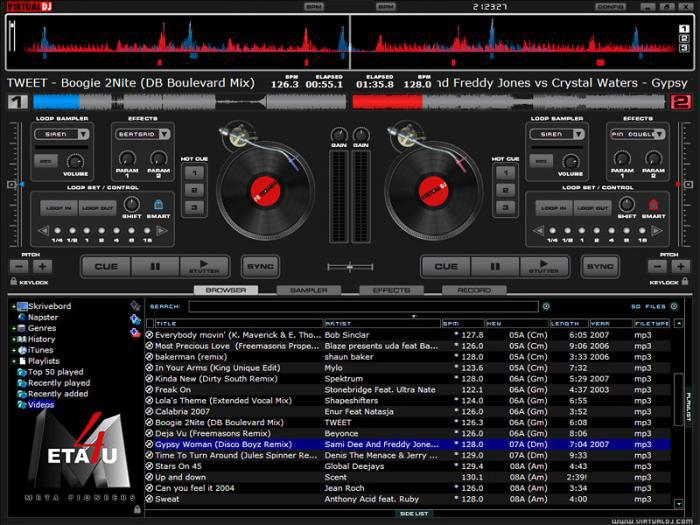The height and width of the screenshot is (525, 700).
Task: Click Loop Out button on deck 2
Action: (592, 208)
